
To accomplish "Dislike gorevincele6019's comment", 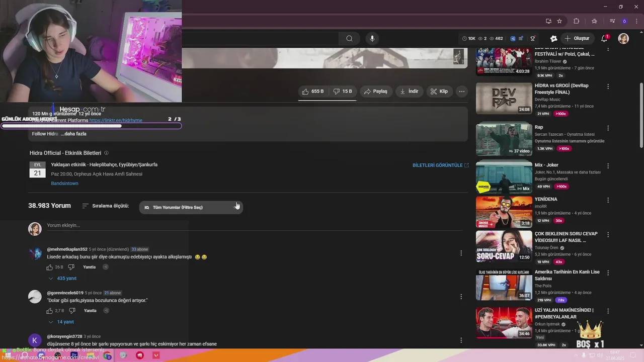I will (72, 311).
